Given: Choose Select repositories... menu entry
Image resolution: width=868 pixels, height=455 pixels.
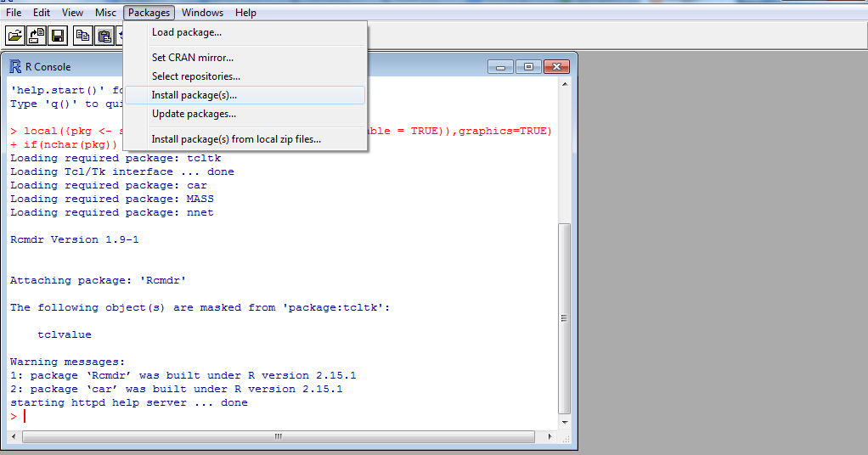Looking at the screenshot, I should [x=245, y=76].
